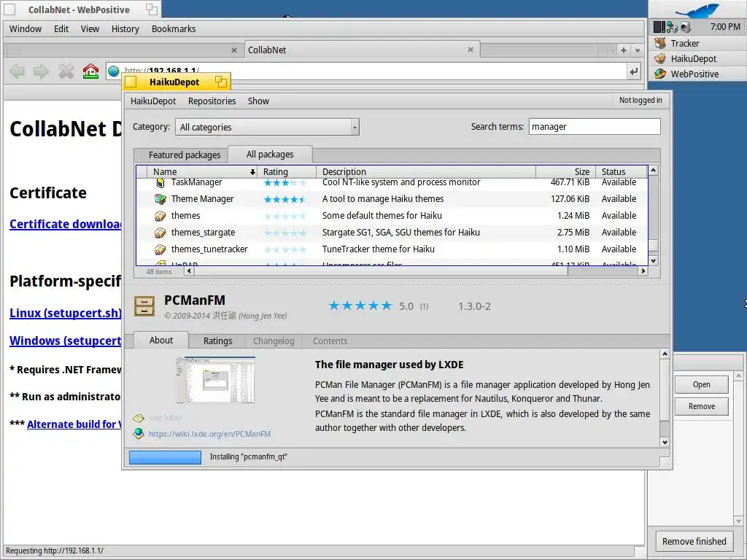The height and width of the screenshot is (560, 747).
Task: Select the Changelog tab
Action: click(274, 341)
